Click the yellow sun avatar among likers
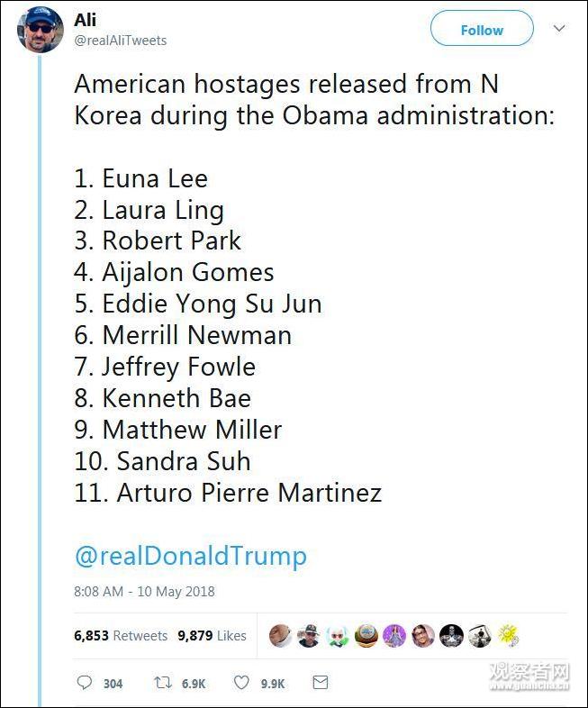Viewport: 588px width, 708px height. [509, 635]
